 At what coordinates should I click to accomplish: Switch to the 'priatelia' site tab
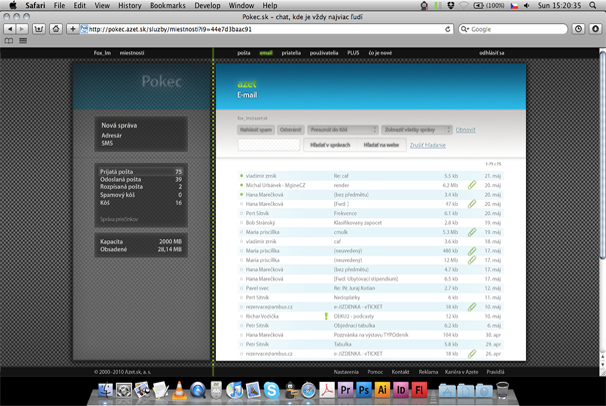tap(292, 52)
